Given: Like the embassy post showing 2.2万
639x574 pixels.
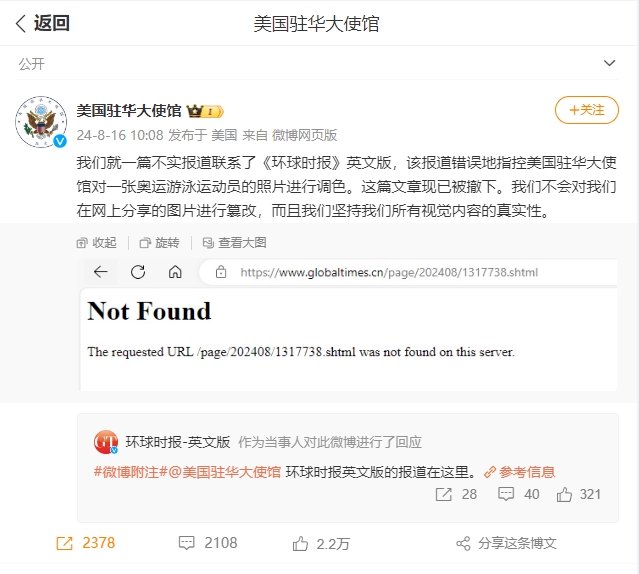Looking at the screenshot, I should tap(321, 543).
